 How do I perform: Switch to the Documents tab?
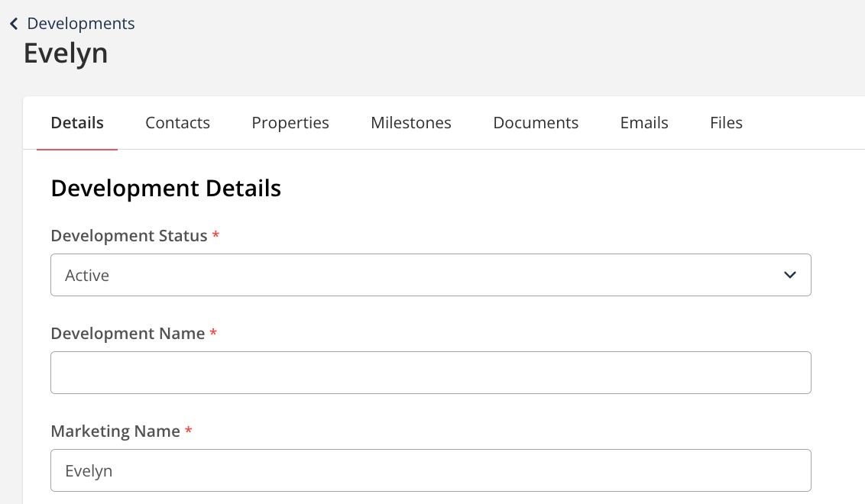[536, 123]
